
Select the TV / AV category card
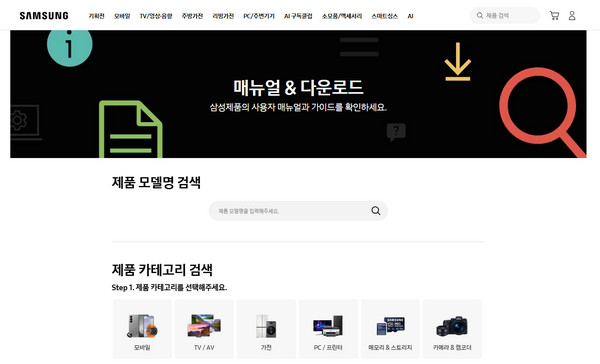coord(204,329)
